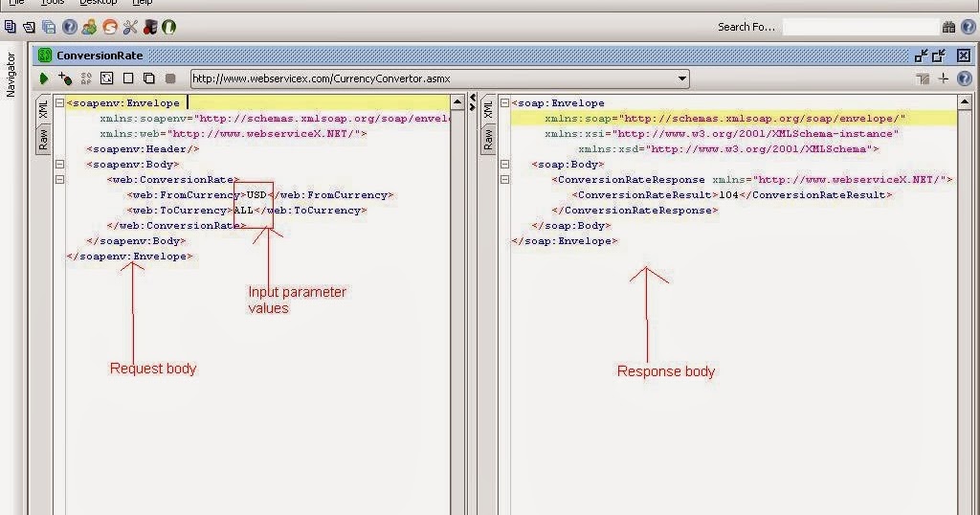The height and width of the screenshot is (515, 980).
Task: Click the closing </soap:Envelope> tag
Action: [565, 241]
